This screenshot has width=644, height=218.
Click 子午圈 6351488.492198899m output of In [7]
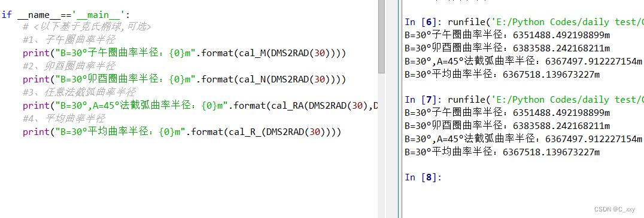coord(507,113)
